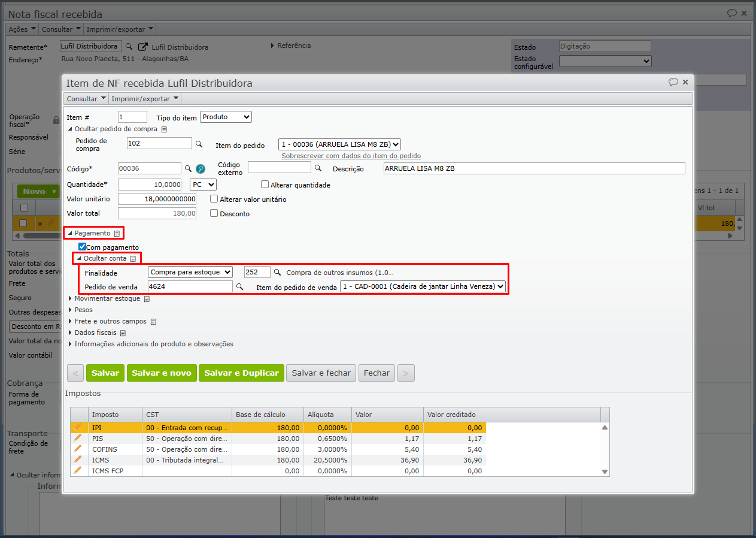Click the Descrição field ARRUELA LISA M8 ZB
Screen dimensions: 756x538
click(x=534, y=168)
